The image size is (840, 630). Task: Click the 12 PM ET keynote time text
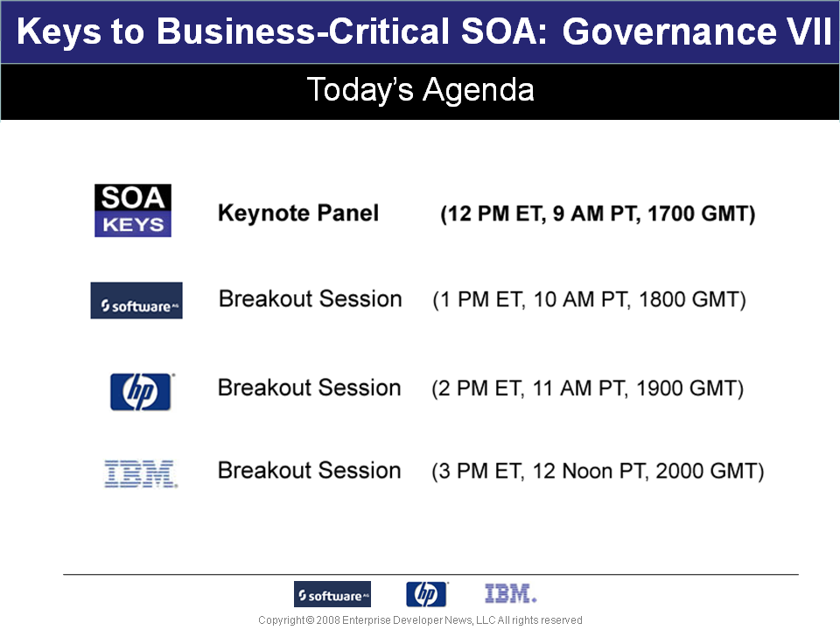coord(598,213)
